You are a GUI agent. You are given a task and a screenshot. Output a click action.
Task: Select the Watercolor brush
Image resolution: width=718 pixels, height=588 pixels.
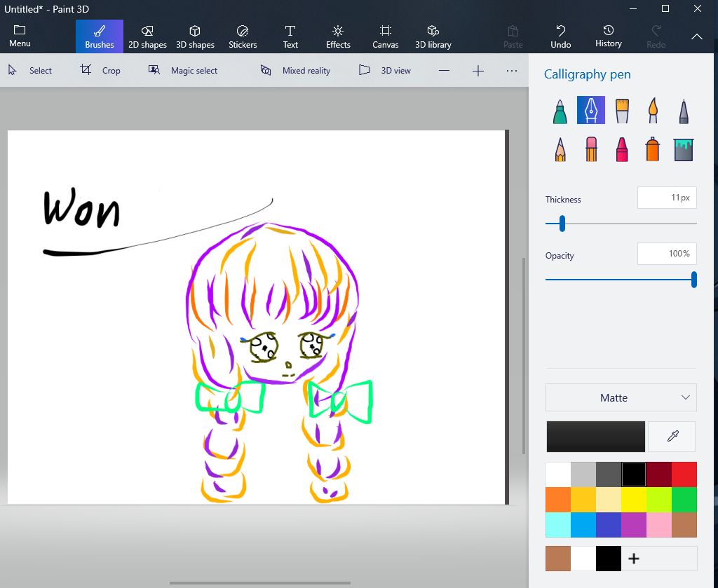[653, 110]
